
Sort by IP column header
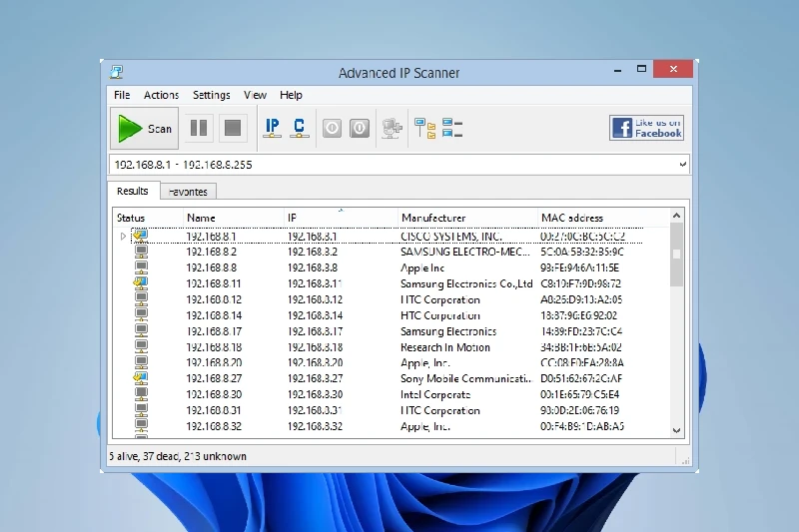pos(341,218)
